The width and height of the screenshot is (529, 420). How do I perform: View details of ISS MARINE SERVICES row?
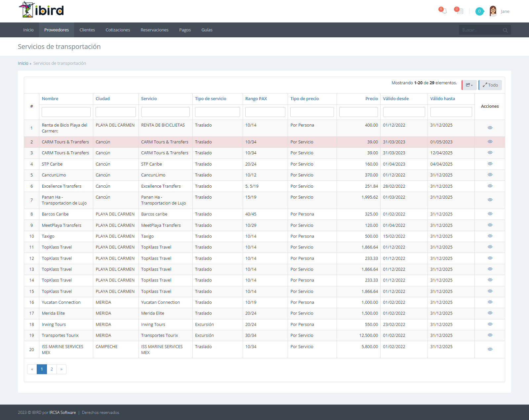(490, 349)
